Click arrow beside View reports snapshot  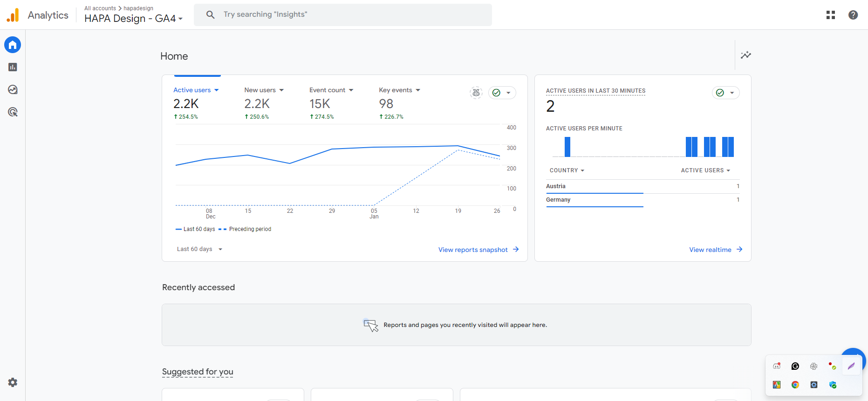516,250
